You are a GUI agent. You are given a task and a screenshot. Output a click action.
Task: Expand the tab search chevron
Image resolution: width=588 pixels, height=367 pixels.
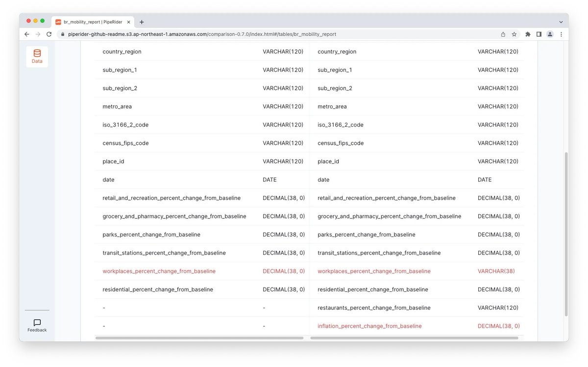tap(561, 22)
